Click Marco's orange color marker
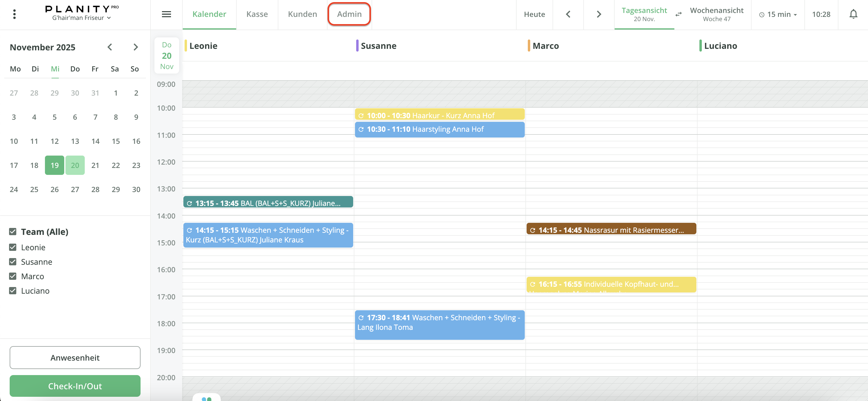Screen dimensions: 868x401 (x=529, y=46)
